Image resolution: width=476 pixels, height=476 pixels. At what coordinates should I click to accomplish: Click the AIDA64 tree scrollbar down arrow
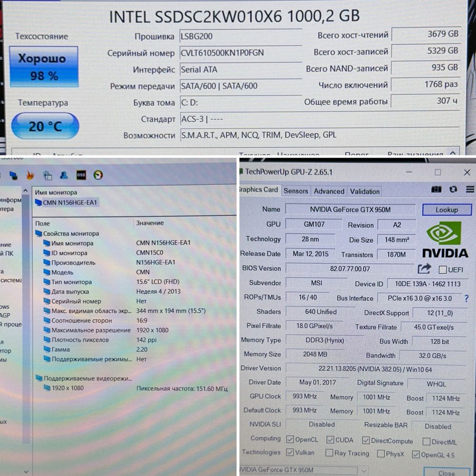tap(26, 471)
